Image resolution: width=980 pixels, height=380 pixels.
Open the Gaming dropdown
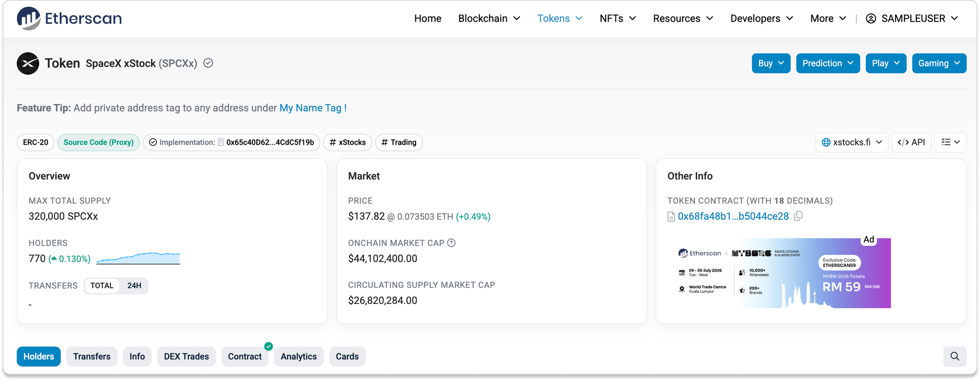click(x=939, y=63)
